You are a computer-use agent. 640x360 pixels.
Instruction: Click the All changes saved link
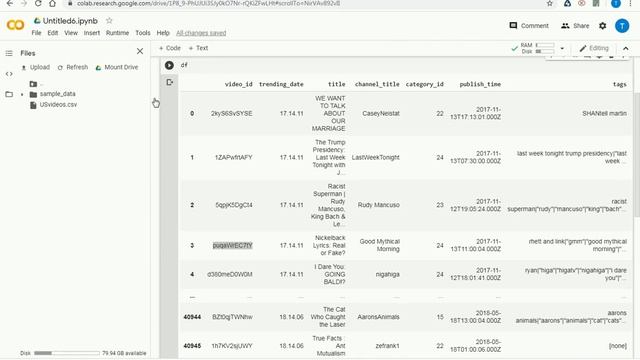click(x=201, y=33)
